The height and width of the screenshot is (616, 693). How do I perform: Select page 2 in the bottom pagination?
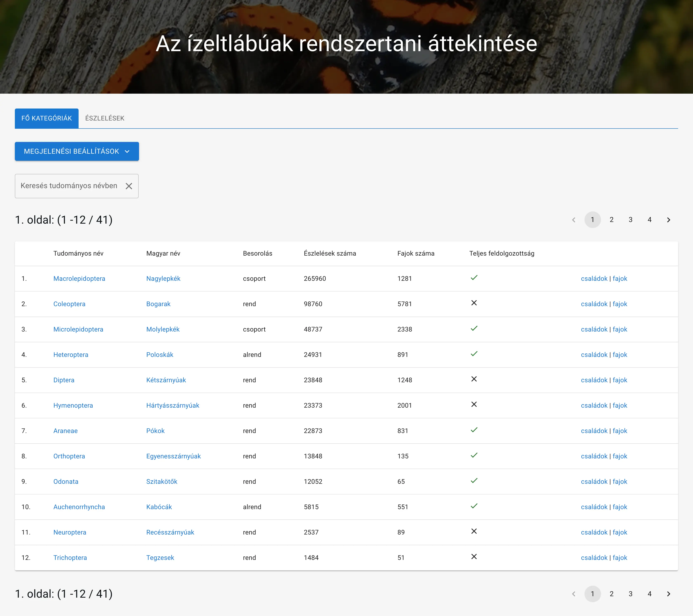(x=611, y=594)
